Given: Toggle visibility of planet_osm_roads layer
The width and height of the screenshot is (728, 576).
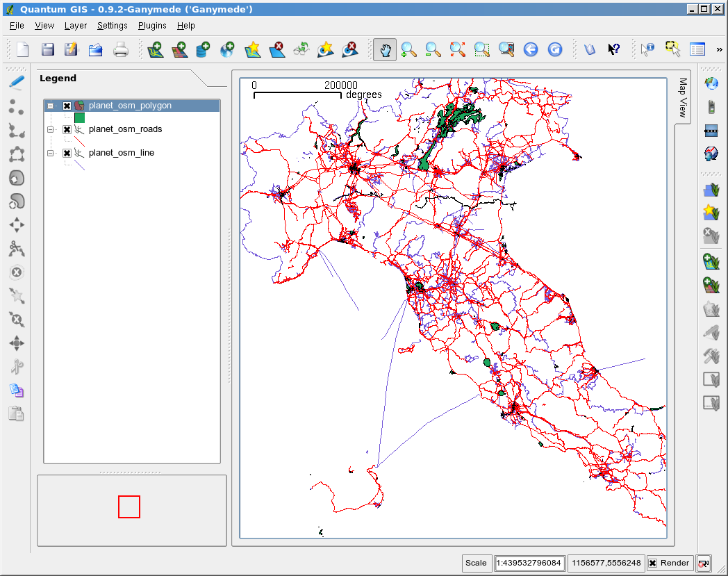Looking at the screenshot, I should pos(67,130).
